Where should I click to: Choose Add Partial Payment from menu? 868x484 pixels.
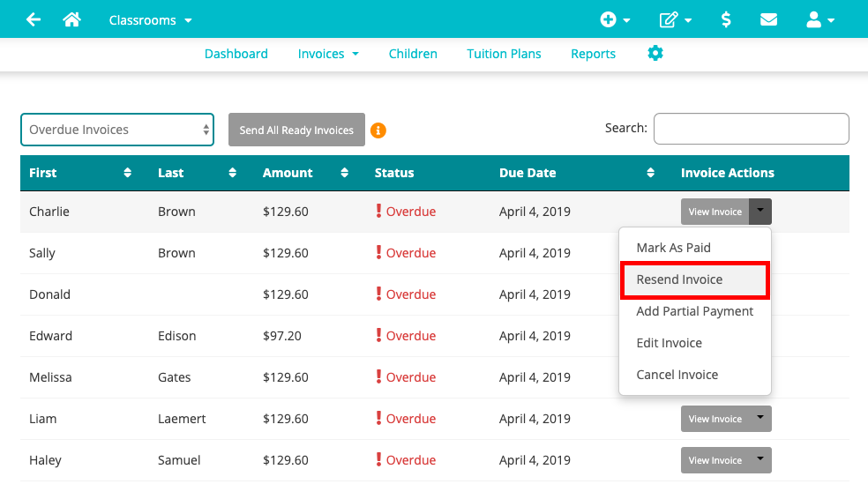point(695,311)
